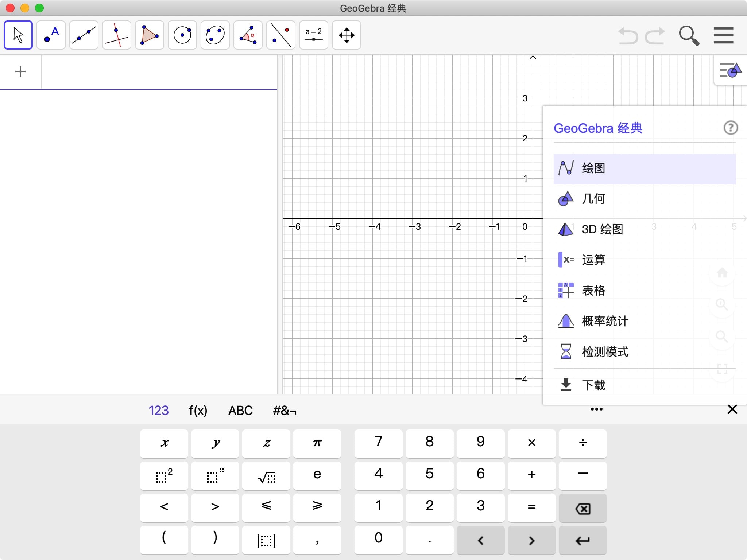
Task: Click the Move Graphics View tool
Action: pyautogui.click(x=347, y=35)
